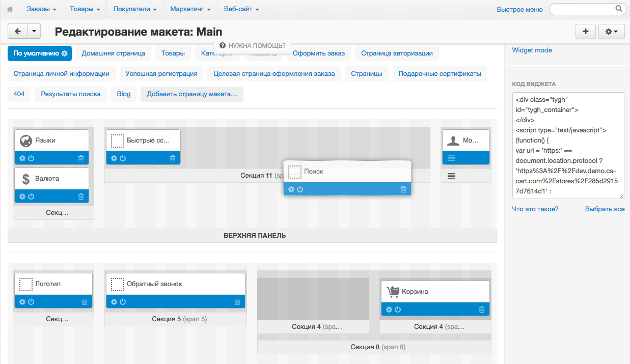Viewport: 630px width, 364px height.
Task: Open Быстрое меню link
Action: (x=519, y=9)
